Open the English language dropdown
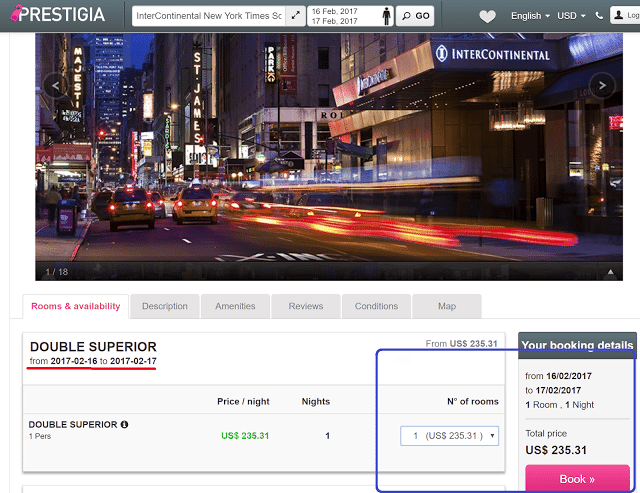640x493 pixels. coord(530,16)
